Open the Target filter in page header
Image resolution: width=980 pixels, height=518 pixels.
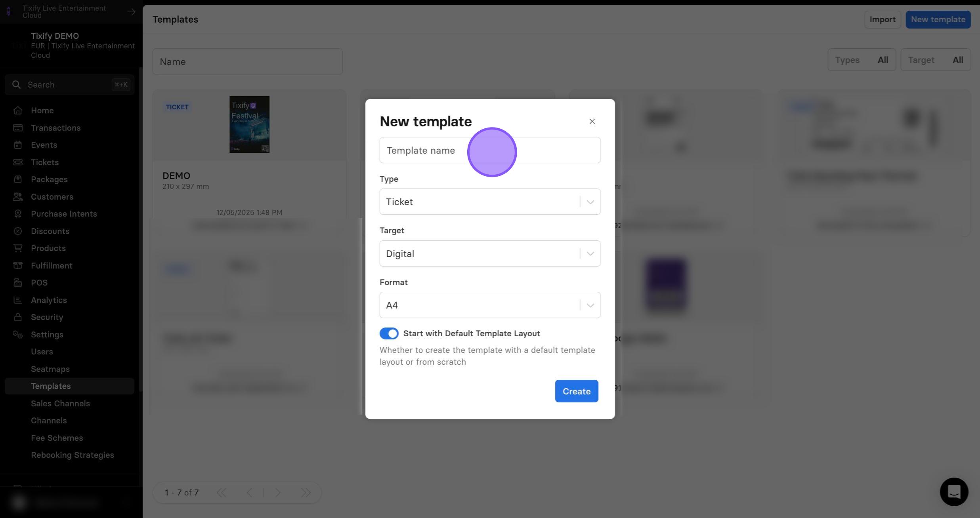click(935, 60)
